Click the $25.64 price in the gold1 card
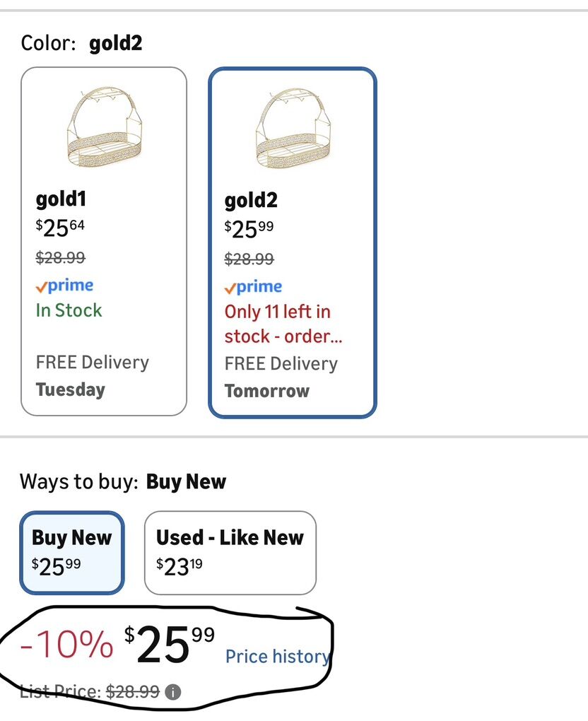This screenshot has height=721, width=588. (x=61, y=228)
